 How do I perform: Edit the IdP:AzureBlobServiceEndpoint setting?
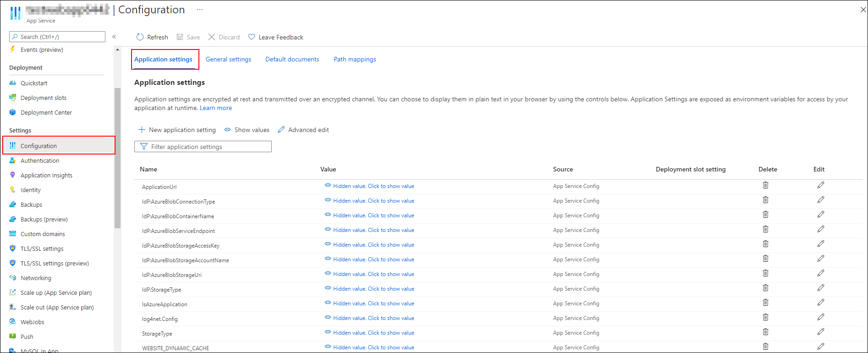[x=821, y=229]
